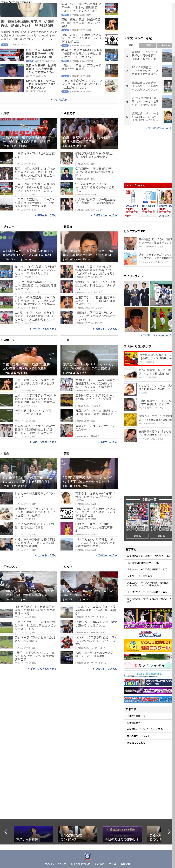Open the クルマ section heading

(68, 566)
